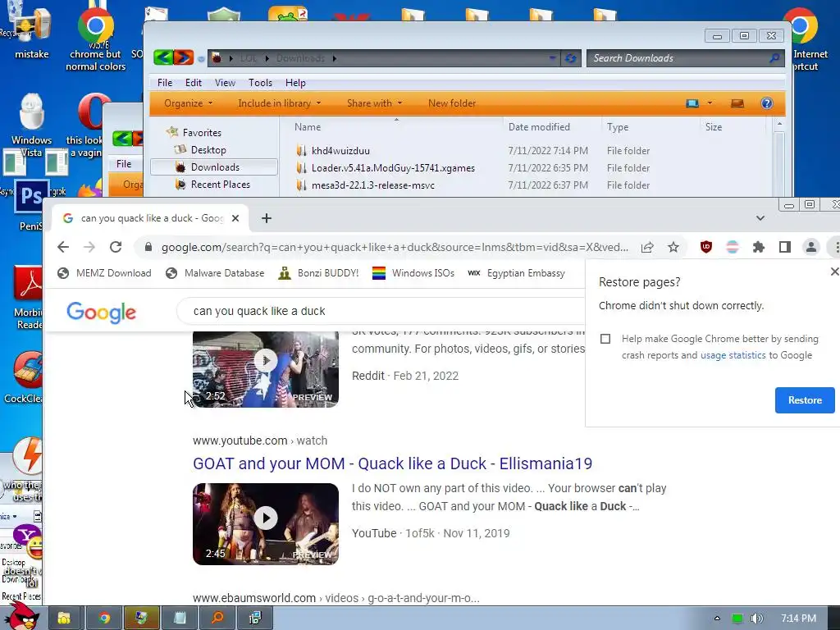Show hidden tray icons arrow
Image resolution: width=840 pixels, height=630 pixels.
717,619
